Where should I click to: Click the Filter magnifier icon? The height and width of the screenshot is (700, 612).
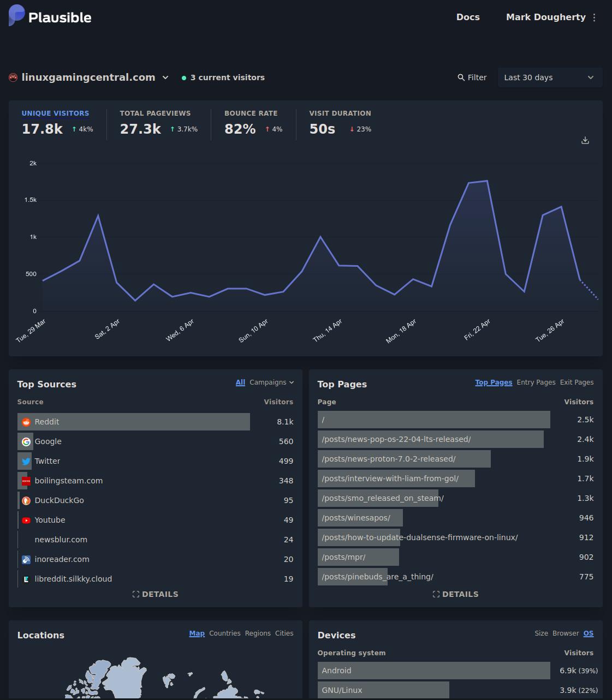[x=461, y=77]
